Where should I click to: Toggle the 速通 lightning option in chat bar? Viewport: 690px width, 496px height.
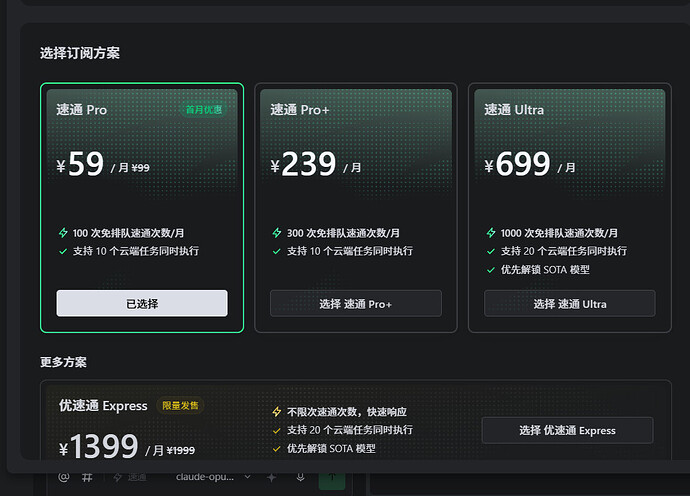(130, 477)
